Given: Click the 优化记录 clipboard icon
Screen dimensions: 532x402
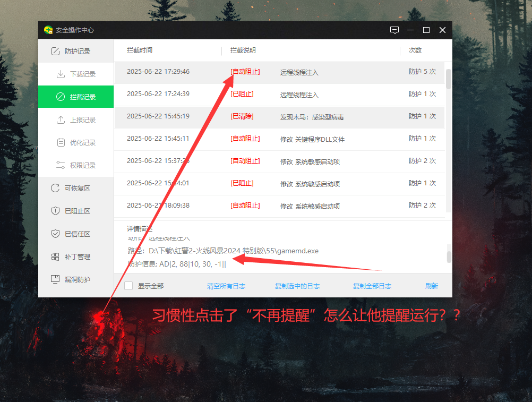Looking at the screenshot, I should click(61, 143).
